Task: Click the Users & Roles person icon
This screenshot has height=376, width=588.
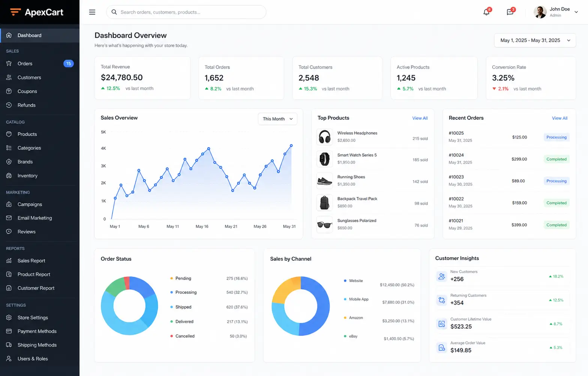Action: 9,358
